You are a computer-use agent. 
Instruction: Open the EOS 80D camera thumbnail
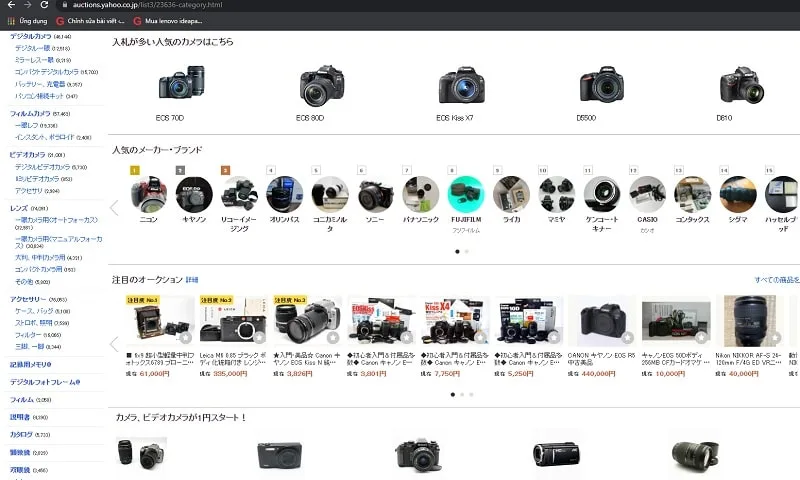322,85
